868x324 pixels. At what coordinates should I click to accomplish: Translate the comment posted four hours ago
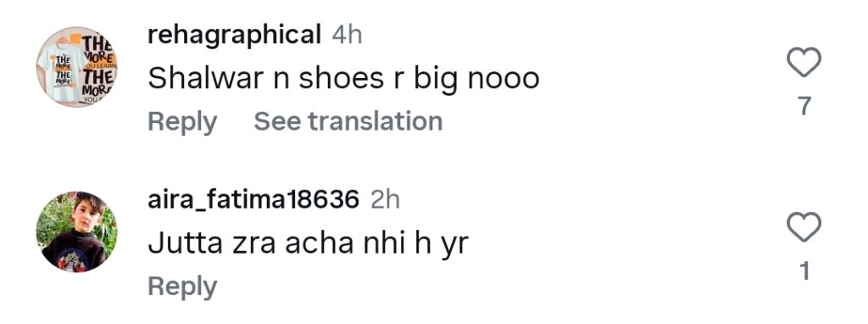tap(348, 121)
